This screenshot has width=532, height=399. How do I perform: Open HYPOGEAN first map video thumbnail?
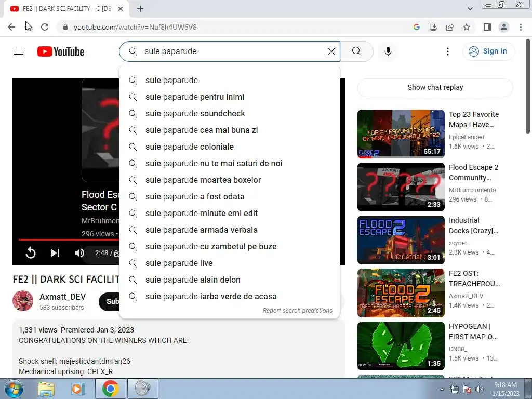(401, 345)
